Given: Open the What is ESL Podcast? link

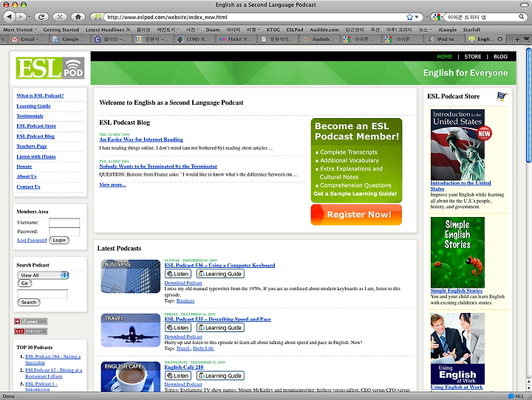Looking at the screenshot, I should tap(40, 96).
